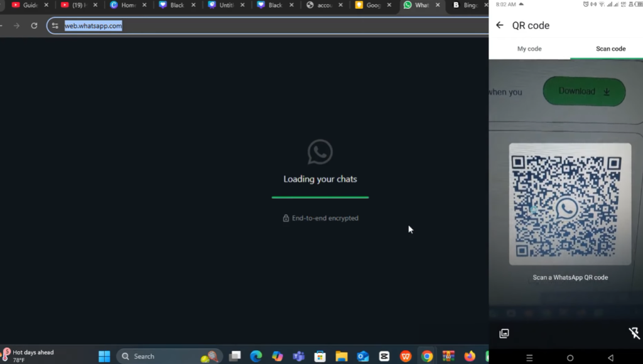Viewport: 643px width, 364px height.
Task: Click the WhatsApp logo above Loading your chats
Action: (320, 152)
